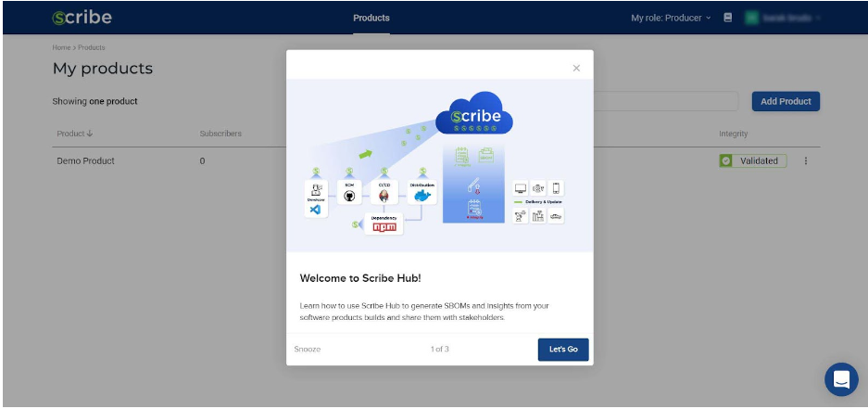Image resolution: width=868 pixels, height=409 pixels.
Task: Sort by the Product column header
Action: click(x=75, y=134)
